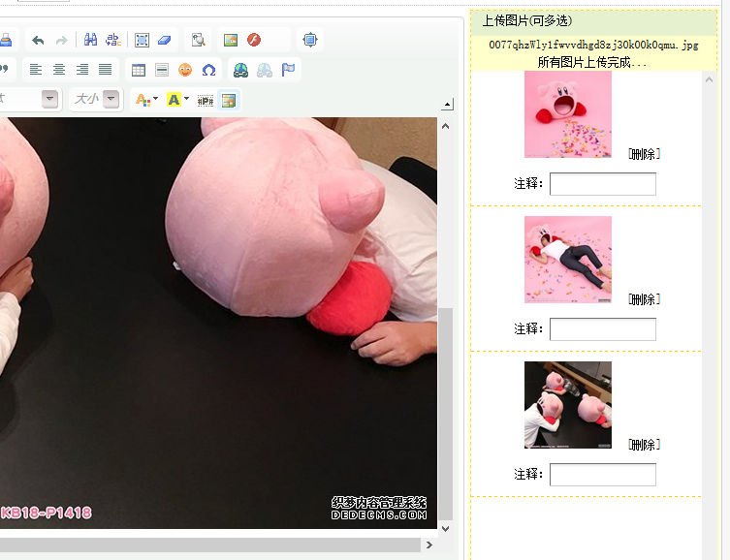Collapse the editor toolbar using the small arrow
Image resolution: width=730 pixels, height=560 pixels.
[x=448, y=105]
